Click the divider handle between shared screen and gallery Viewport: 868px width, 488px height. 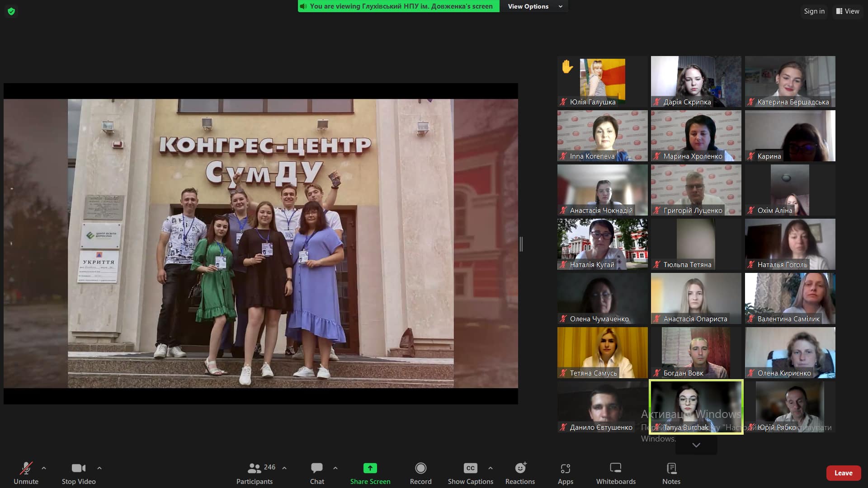(x=521, y=244)
